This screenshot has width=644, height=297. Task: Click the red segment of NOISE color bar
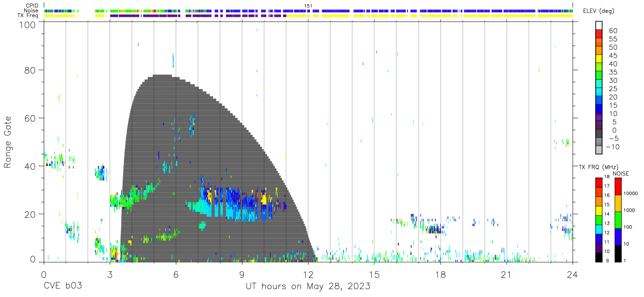point(618,186)
